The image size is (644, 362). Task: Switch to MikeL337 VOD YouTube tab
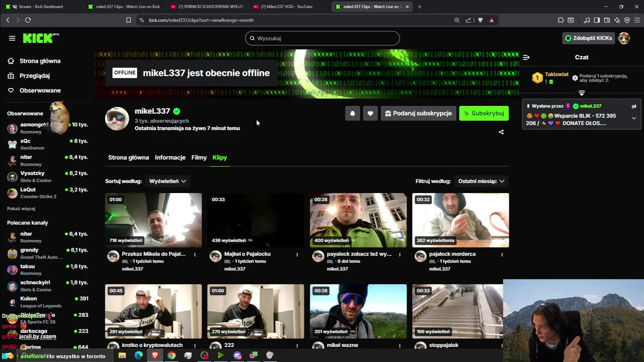pos(287,7)
